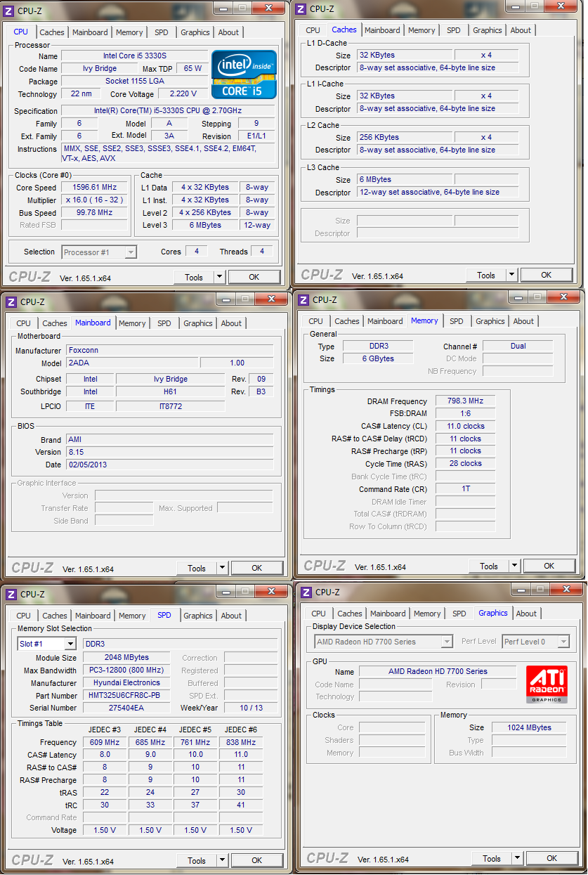Click the GPU Memory Size 1024 MBytes
Screen dimensions: 588x875
tap(529, 727)
